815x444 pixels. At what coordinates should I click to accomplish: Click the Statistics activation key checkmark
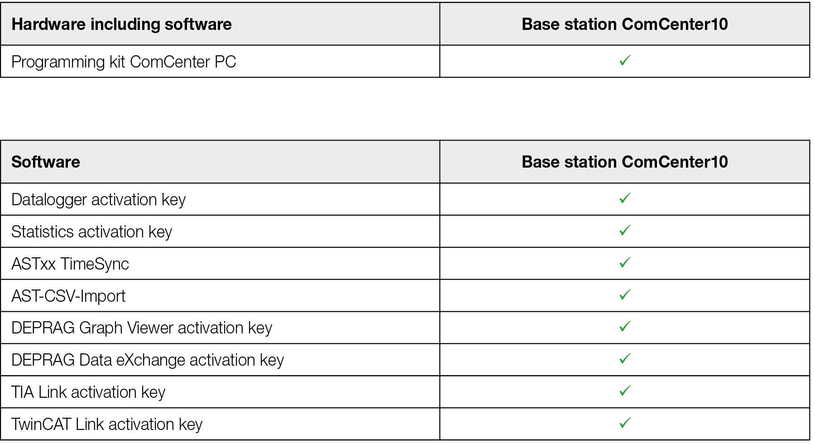[x=624, y=231]
